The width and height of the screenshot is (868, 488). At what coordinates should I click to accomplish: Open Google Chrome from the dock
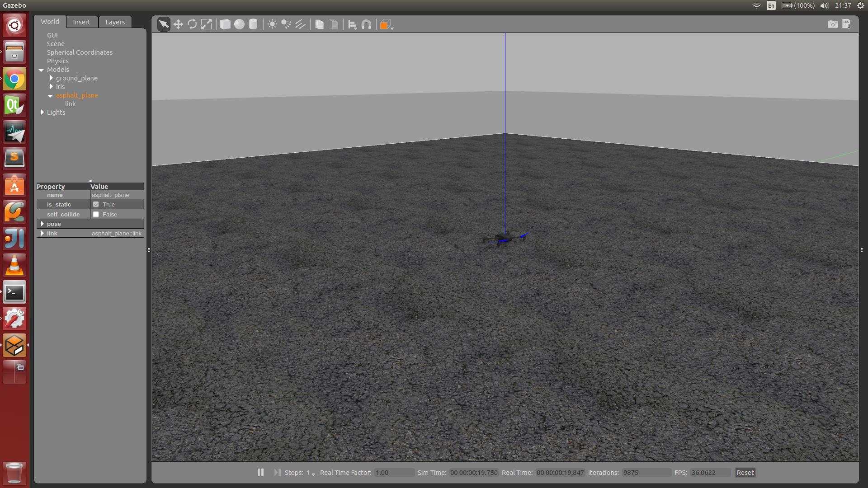click(14, 79)
